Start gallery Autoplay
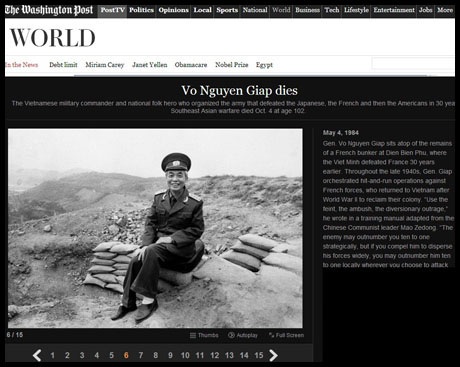The height and width of the screenshot is (367, 460). point(243,335)
